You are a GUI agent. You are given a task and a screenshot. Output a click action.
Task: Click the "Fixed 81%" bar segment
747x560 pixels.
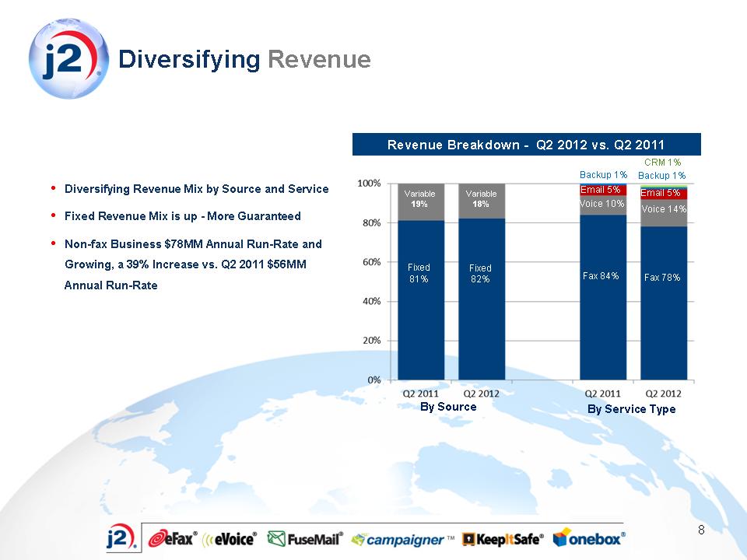coord(421,300)
